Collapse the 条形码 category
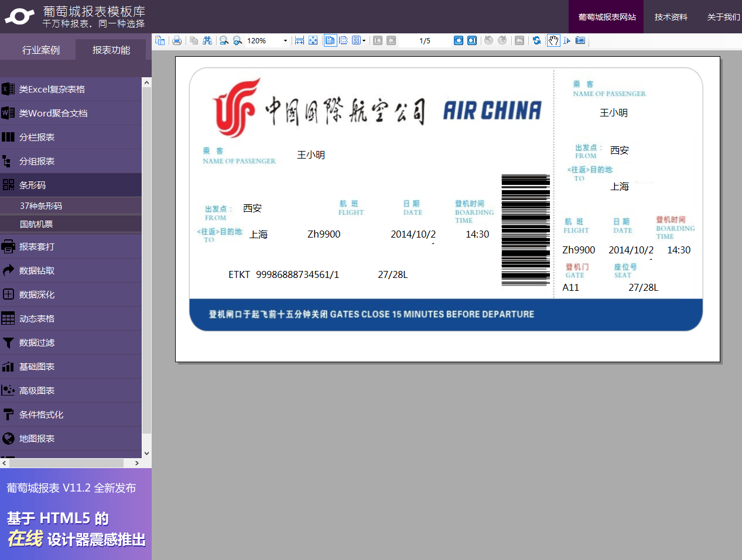 [71, 185]
